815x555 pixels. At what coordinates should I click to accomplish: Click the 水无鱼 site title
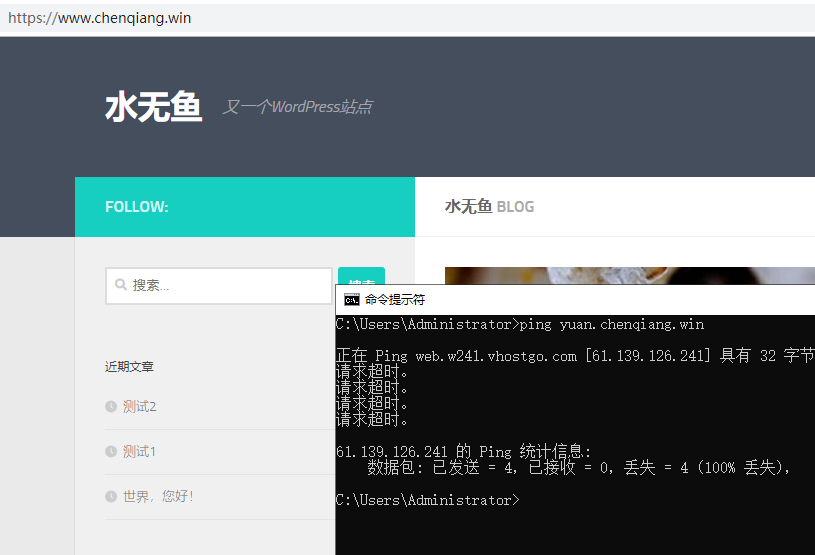(x=153, y=107)
